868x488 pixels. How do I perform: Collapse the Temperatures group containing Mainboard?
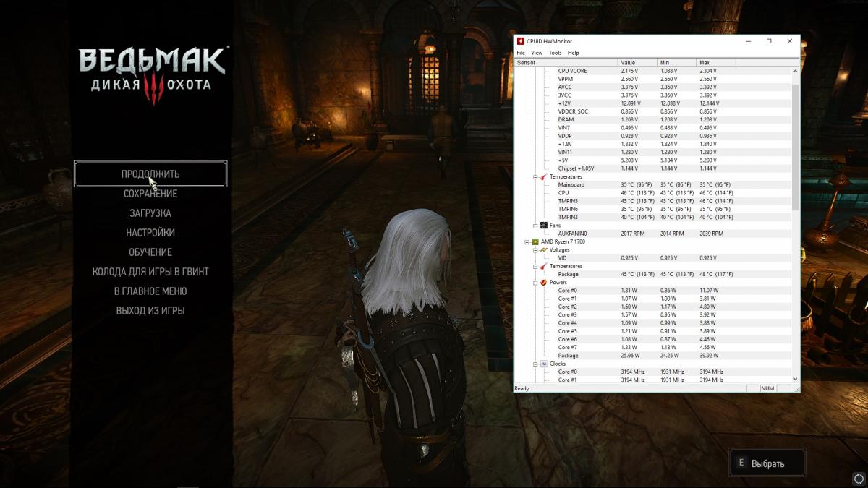[x=535, y=176]
